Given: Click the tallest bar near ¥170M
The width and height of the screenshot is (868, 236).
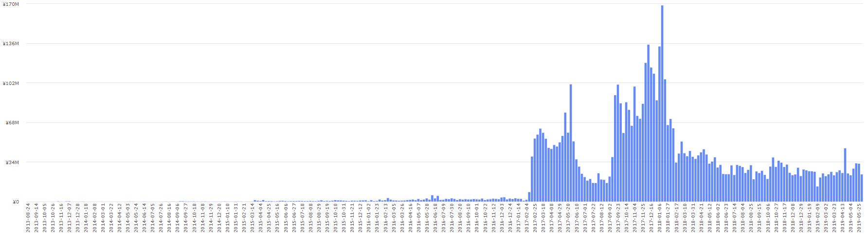Looking at the screenshot, I should (662, 103).
